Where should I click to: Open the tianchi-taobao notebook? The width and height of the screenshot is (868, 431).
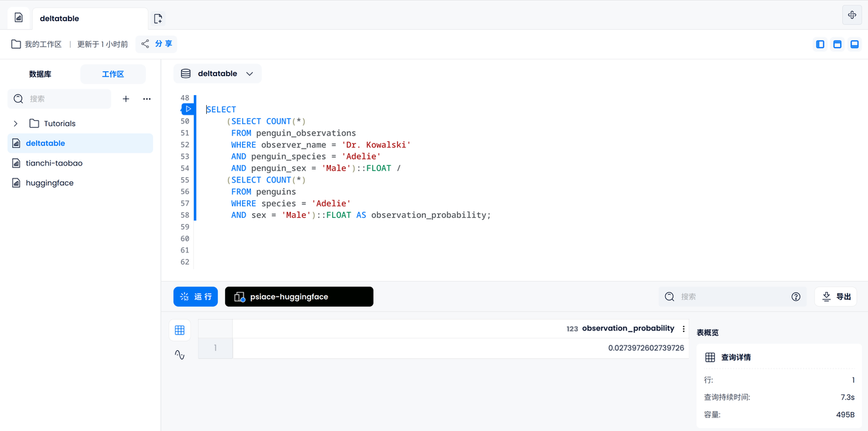80,163
